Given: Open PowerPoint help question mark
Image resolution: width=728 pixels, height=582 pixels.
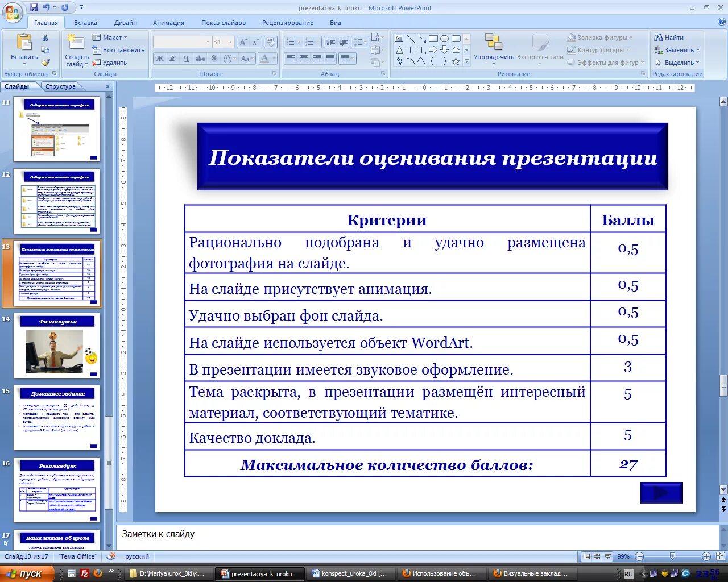Looking at the screenshot, I should [722, 22].
